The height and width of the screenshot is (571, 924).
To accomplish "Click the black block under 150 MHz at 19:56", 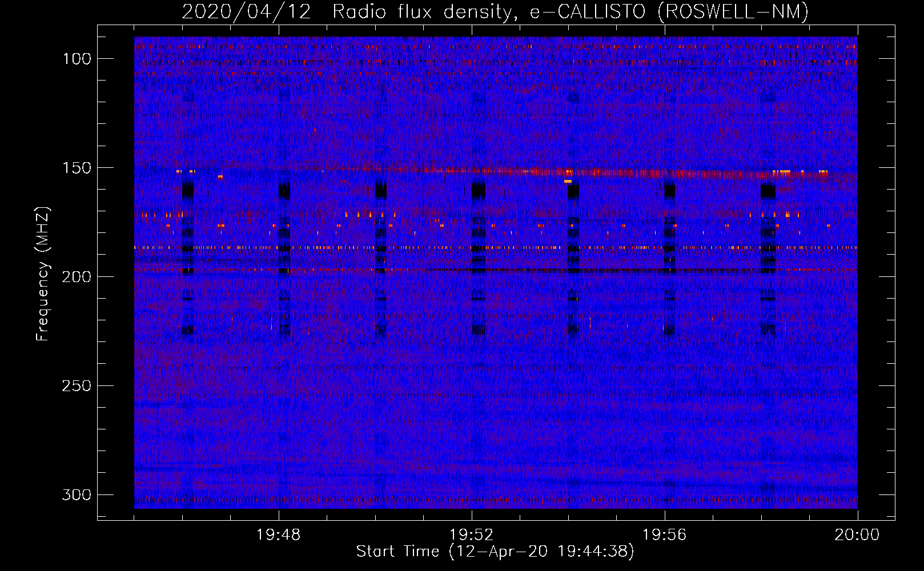I will click(x=669, y=190).
